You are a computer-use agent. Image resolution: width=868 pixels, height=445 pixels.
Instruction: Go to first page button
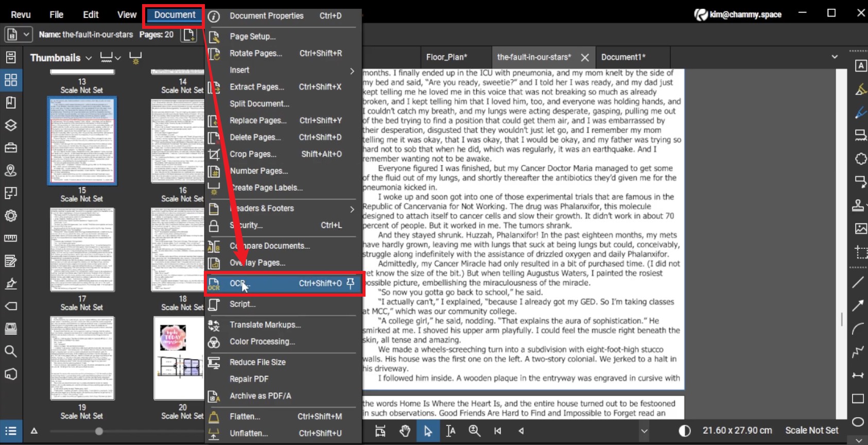497,431
